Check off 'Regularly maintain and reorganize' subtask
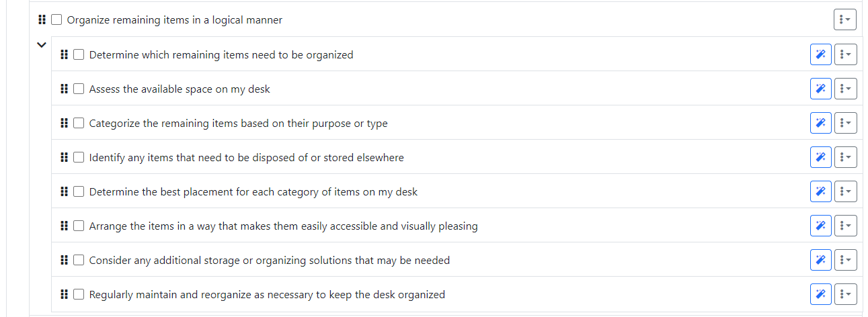 [x=79, y=294]
